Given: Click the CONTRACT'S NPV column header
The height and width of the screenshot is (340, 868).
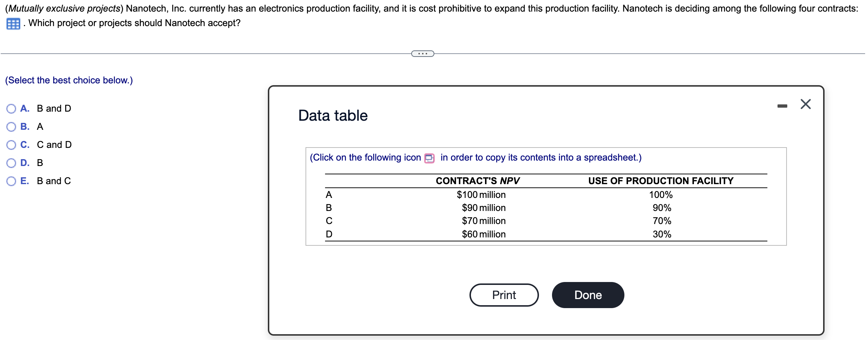Looking at the screenshot, I should 477,181.
